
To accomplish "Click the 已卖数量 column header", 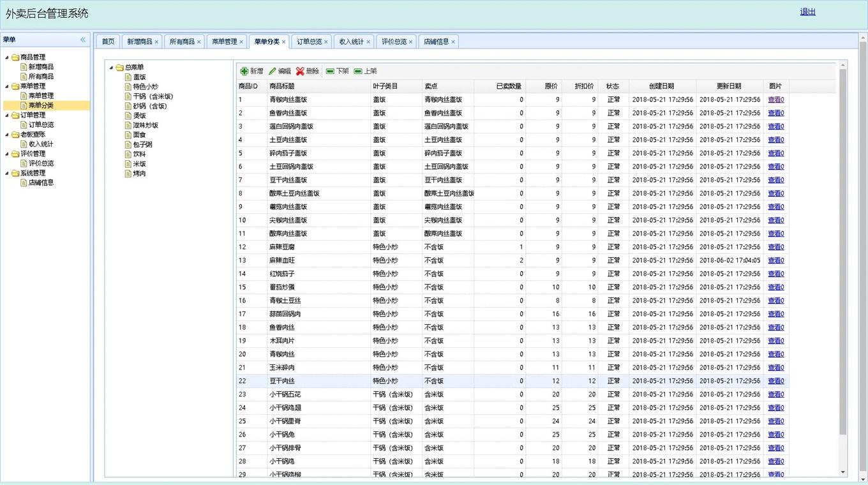I will click(500, 86).
